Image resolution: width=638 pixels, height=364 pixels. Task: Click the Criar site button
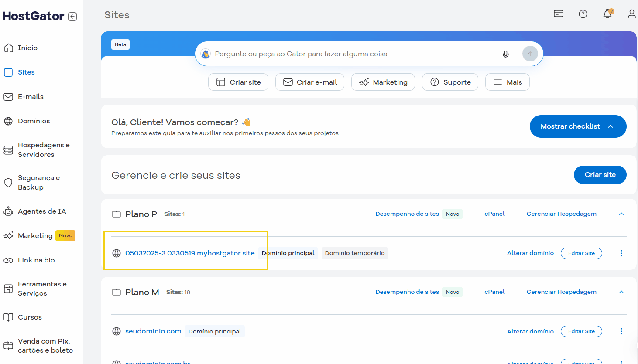click(x=600, y=174)
